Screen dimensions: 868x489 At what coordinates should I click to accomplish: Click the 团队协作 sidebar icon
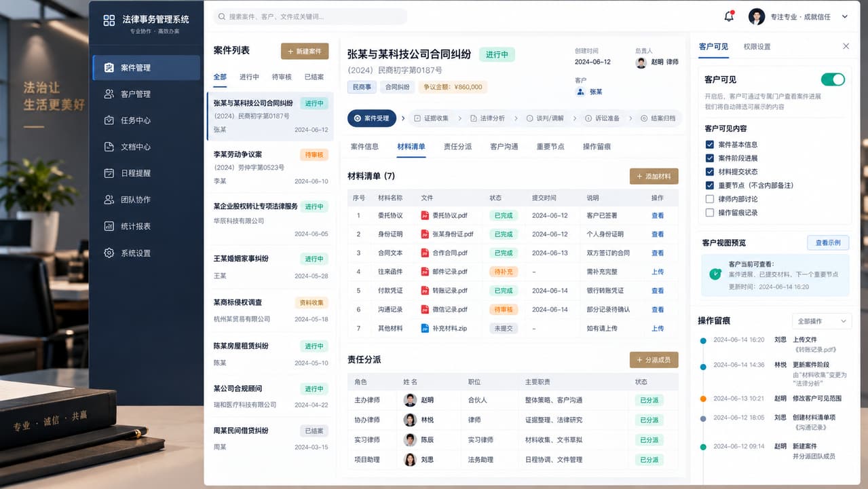pyautogui.click(x=109, y=200)
